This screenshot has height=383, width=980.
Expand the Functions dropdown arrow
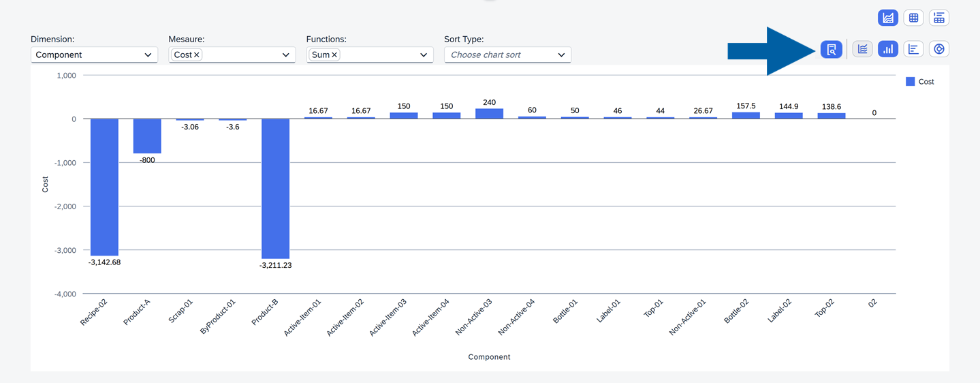pyautogui.click(x=424, y=55)
